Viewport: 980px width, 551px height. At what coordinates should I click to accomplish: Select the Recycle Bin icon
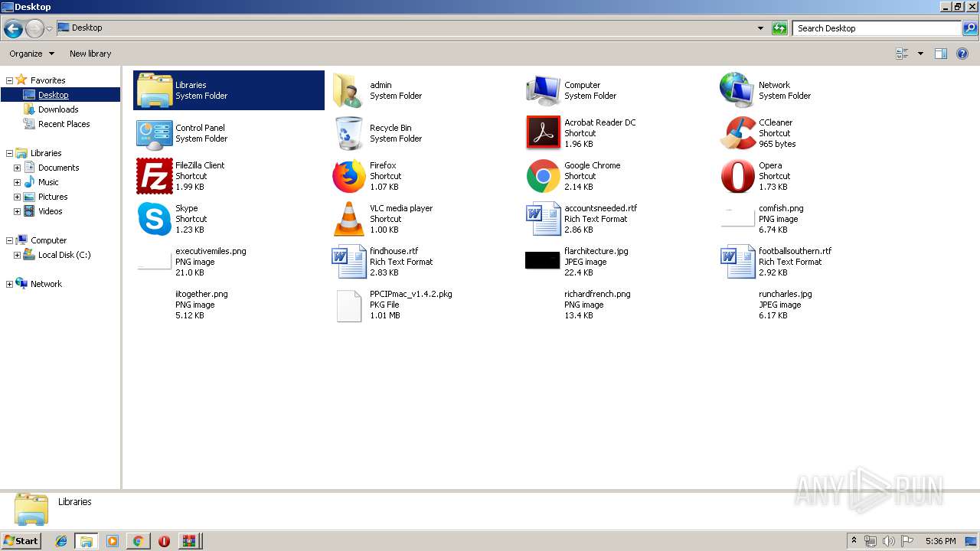point(348,133)
